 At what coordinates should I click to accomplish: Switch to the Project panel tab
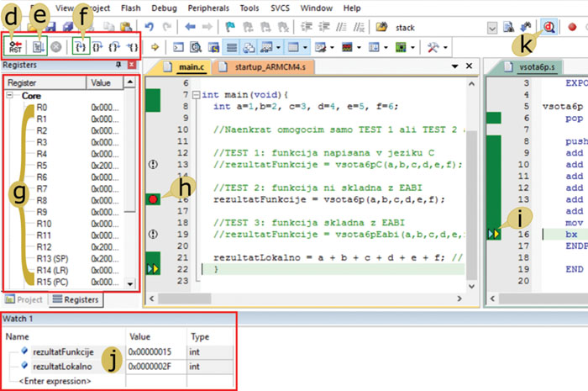click(24, 299)
